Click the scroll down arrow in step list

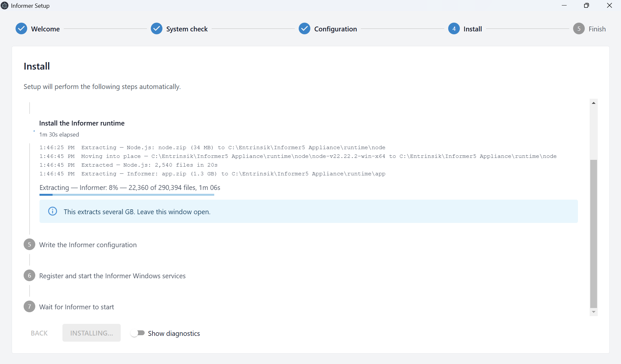tap(593, 312)
